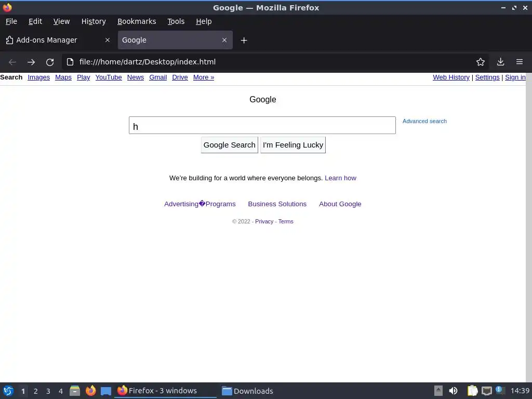
Task: Click the taskbar clock showing 14:39
Action: click(520, 391)
